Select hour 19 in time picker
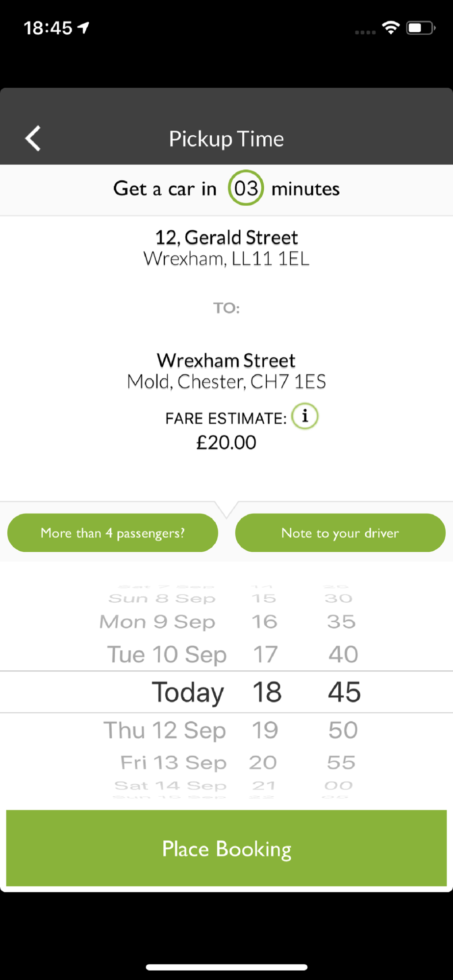 (x=265, y=730)
